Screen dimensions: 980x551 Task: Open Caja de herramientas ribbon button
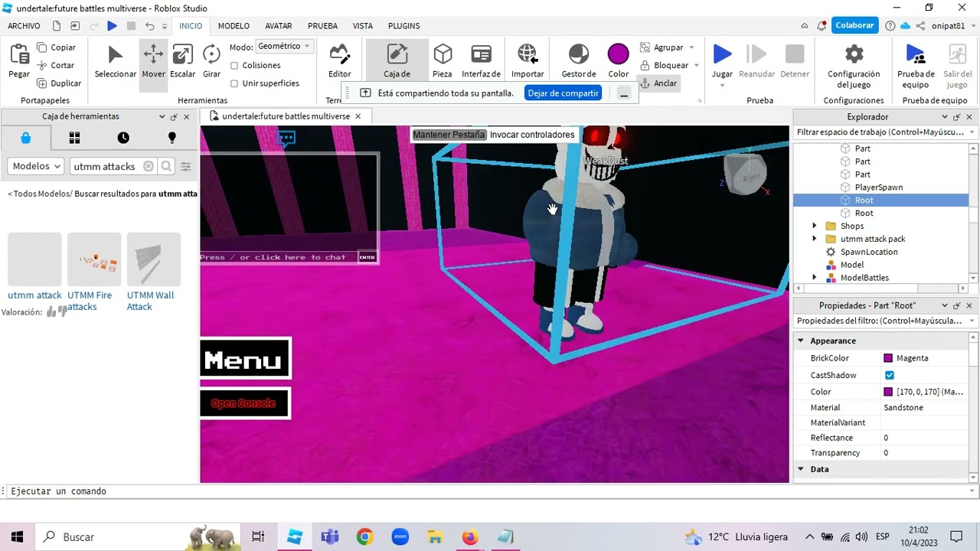(x=397, y=62)
